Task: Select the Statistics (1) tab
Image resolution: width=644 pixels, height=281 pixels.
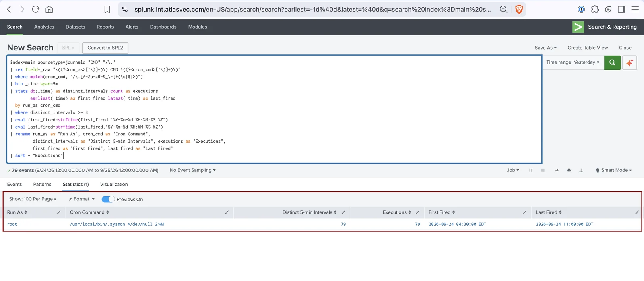Action: tap(76, 185)
